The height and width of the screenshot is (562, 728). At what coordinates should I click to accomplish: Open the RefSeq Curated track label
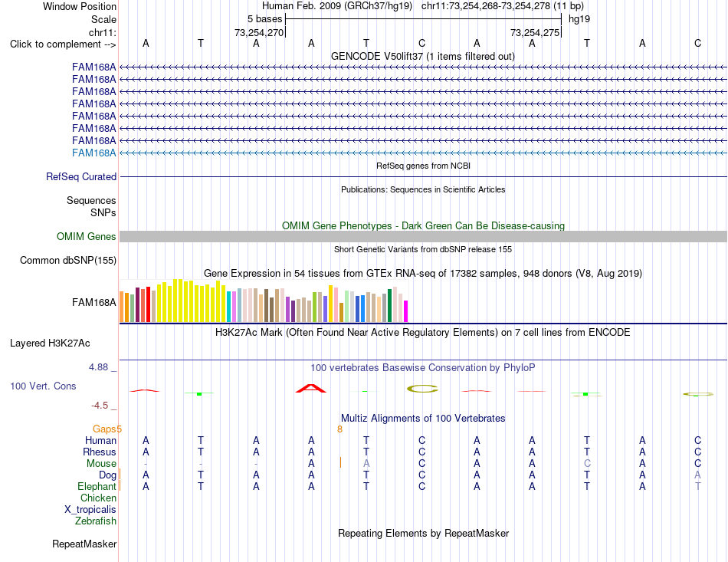pos(81,176)
